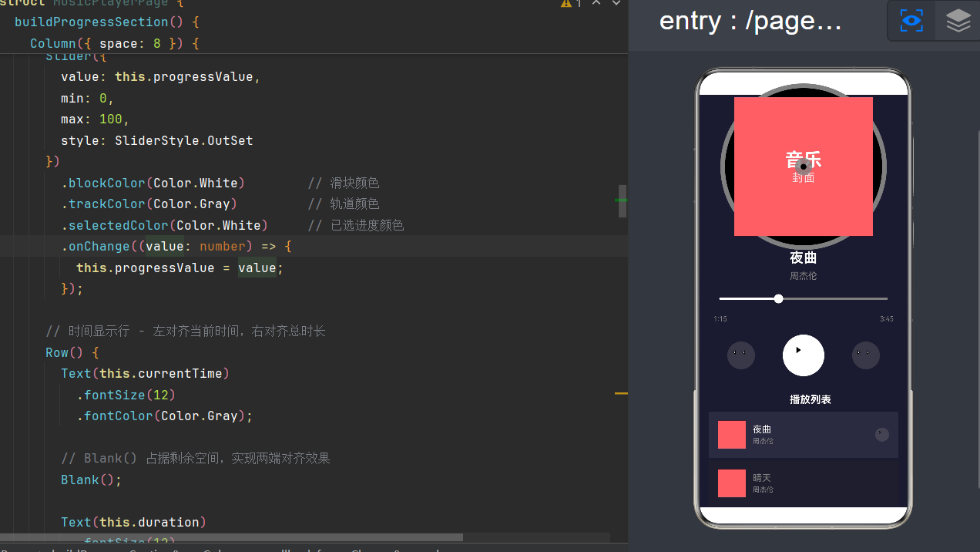Viewport: 980px width, 552px height.
Task: Click the warning indicator in editor header
Action: point(570,4)
